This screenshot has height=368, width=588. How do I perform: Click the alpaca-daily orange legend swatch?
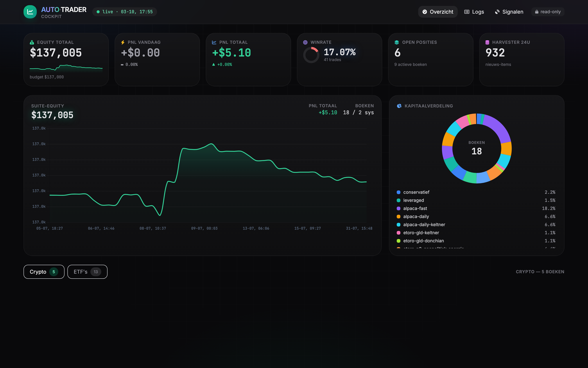(399, 217)
